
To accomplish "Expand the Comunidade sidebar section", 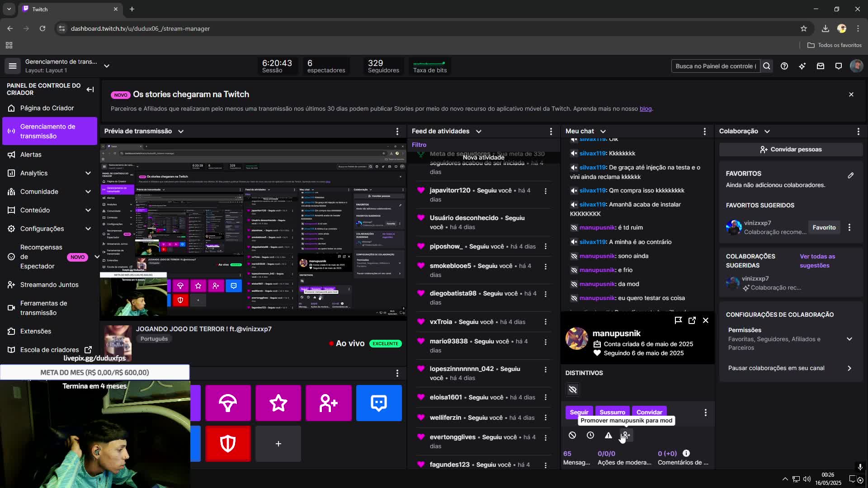I will coord(88,192).
